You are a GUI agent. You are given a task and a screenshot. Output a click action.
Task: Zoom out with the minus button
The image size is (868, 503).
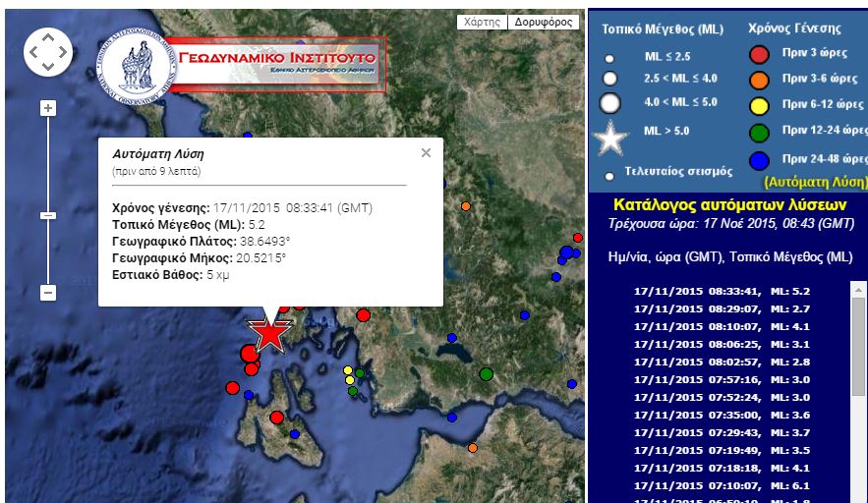(48, 292)
